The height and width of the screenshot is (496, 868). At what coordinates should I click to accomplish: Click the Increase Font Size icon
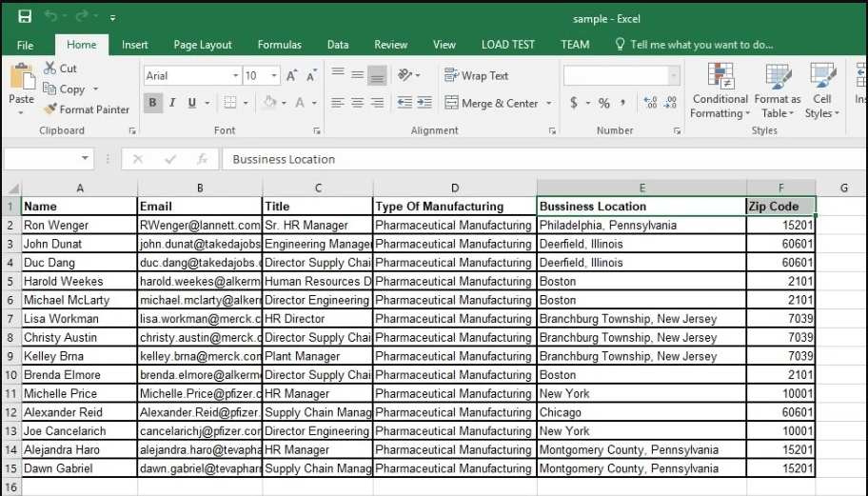coord(291,75)
